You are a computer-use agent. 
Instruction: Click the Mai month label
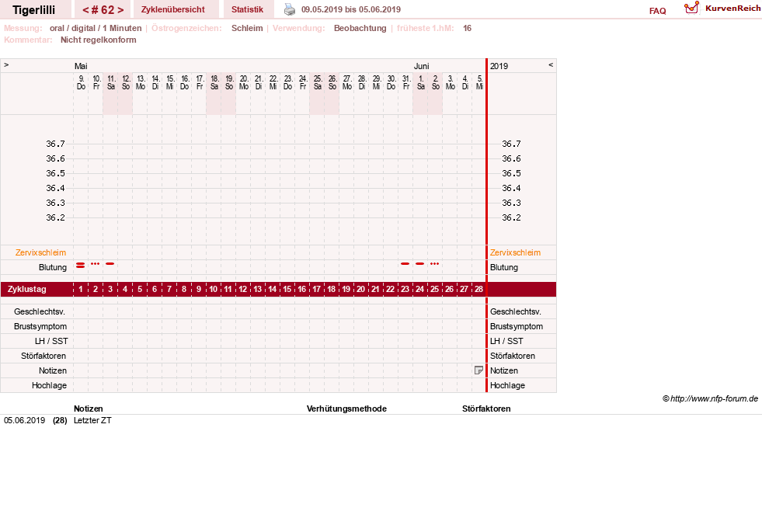click(x=81, y=66)
